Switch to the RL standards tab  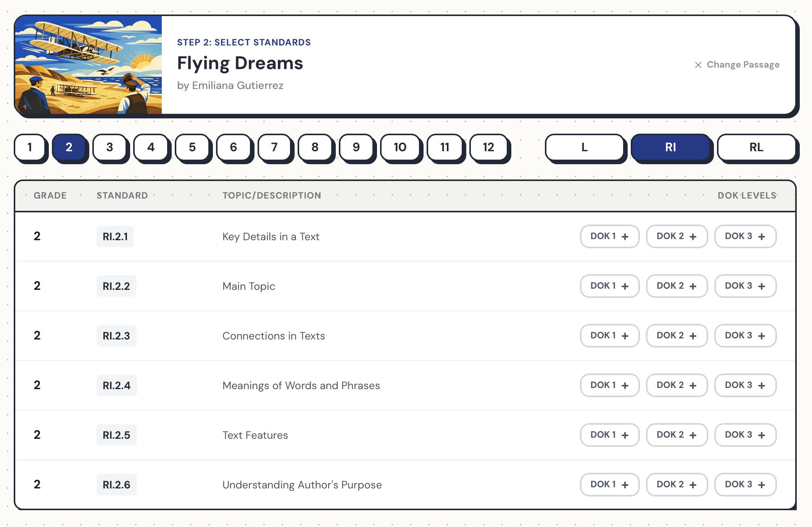coord(757,148)
